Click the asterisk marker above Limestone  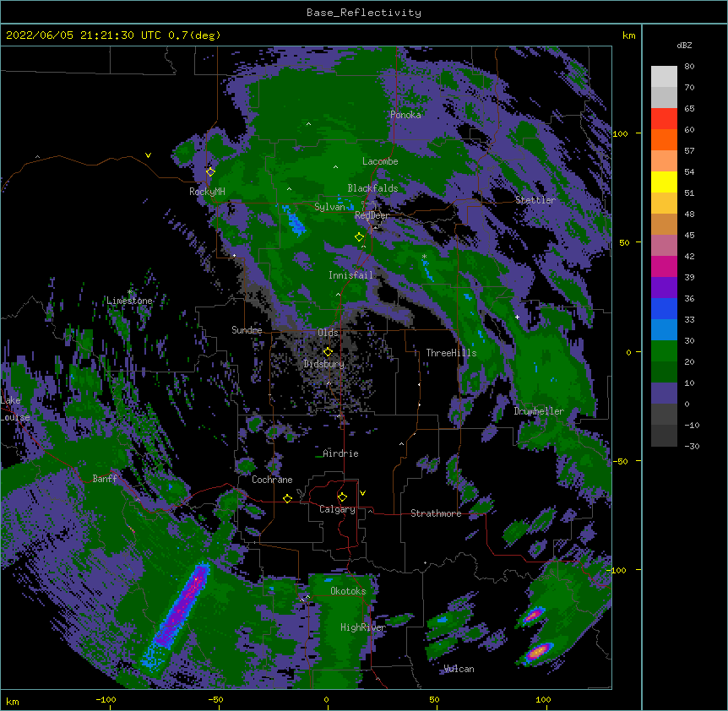(x=130, y=292)
